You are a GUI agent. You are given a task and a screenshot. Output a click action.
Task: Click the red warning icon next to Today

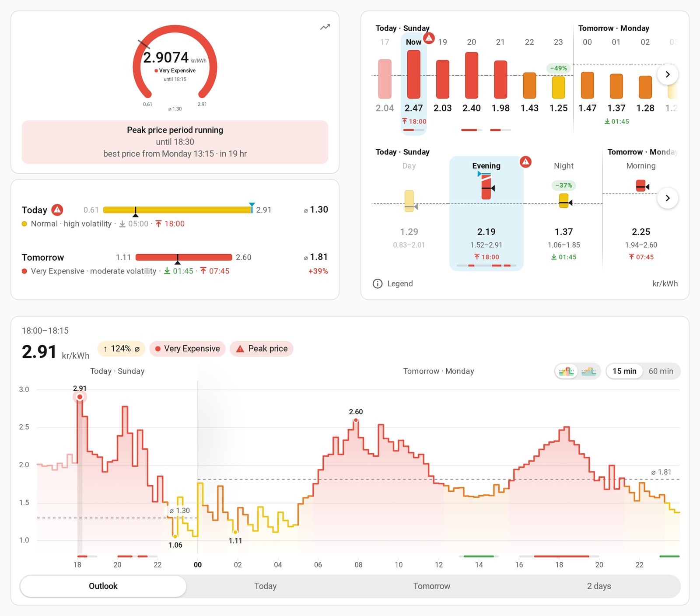57,210
